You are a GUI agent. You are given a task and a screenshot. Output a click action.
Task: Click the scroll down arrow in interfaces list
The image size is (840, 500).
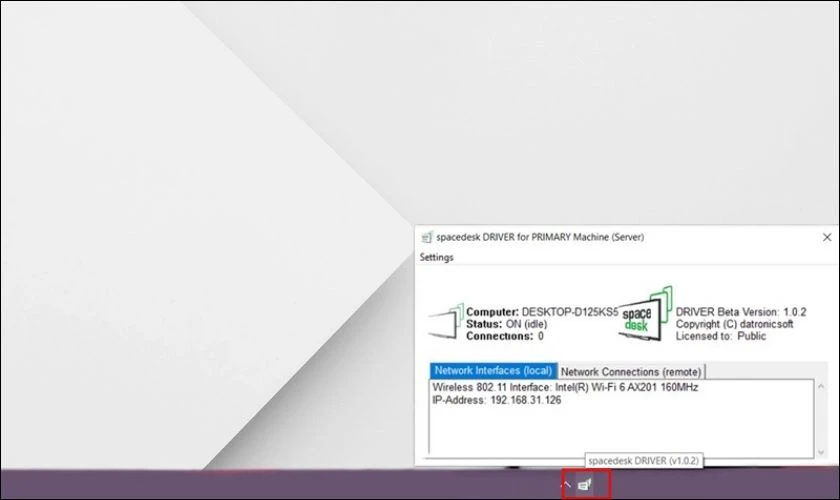click(x=821, y=450)
